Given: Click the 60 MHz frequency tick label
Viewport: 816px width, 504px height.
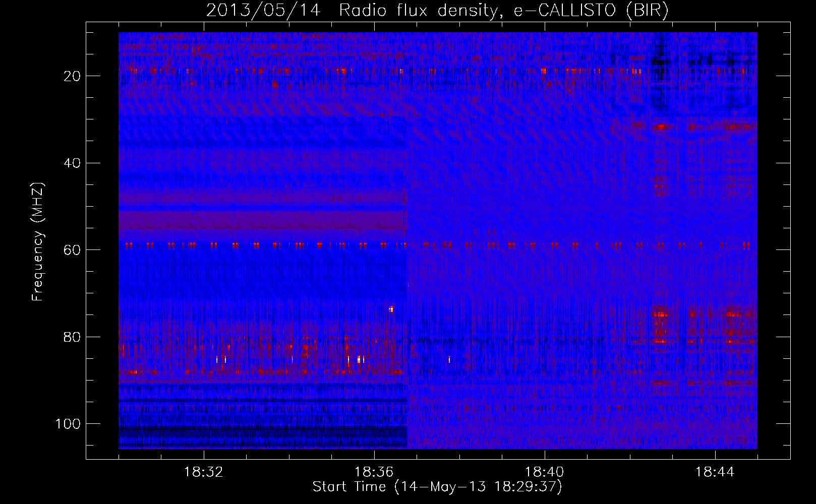Looking at the screenshot, I should point(73,250).
